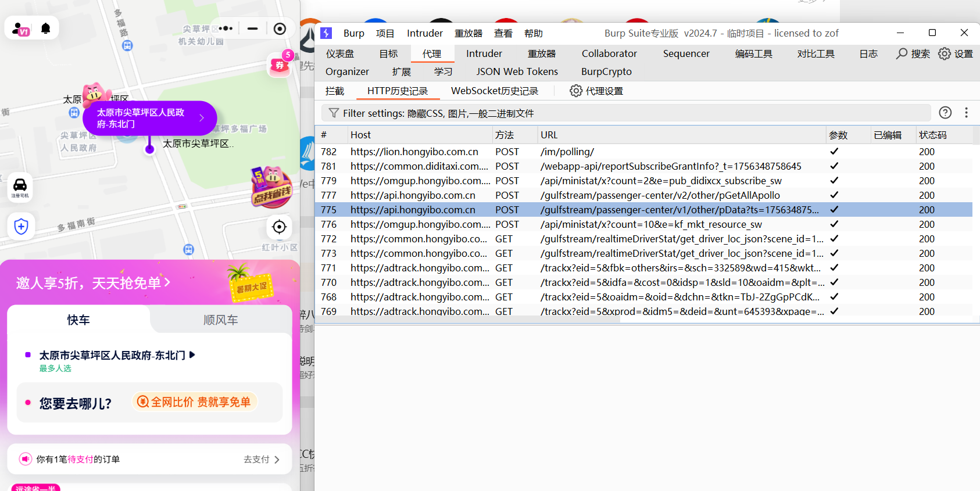Open the safety shield icon
The height and width of the screenshot is (491, 980).
point(21,226)
